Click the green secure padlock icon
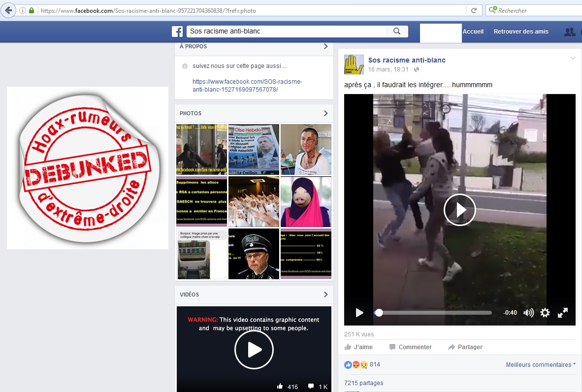 point(32,10)
